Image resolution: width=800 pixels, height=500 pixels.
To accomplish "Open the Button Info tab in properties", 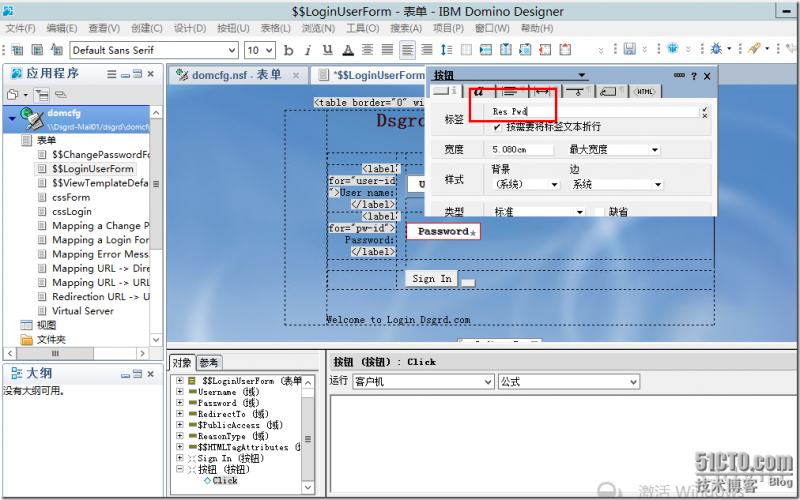I will tap(446, 92).
